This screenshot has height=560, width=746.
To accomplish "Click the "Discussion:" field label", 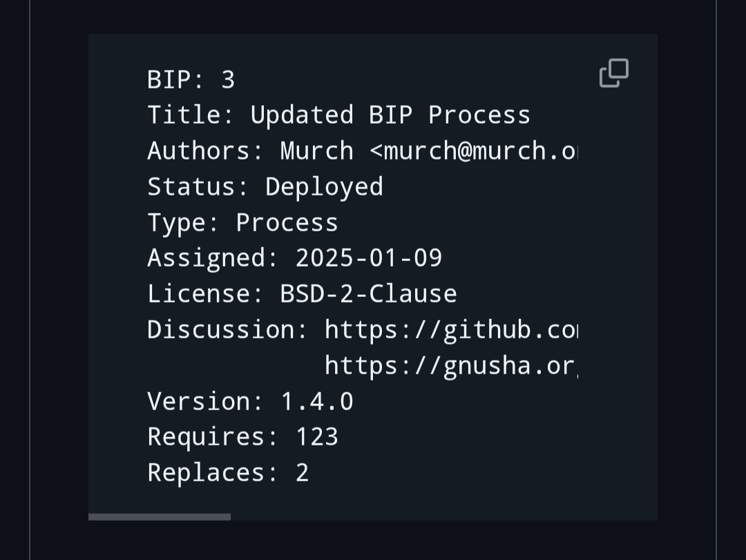I will [x=228, y=329].
